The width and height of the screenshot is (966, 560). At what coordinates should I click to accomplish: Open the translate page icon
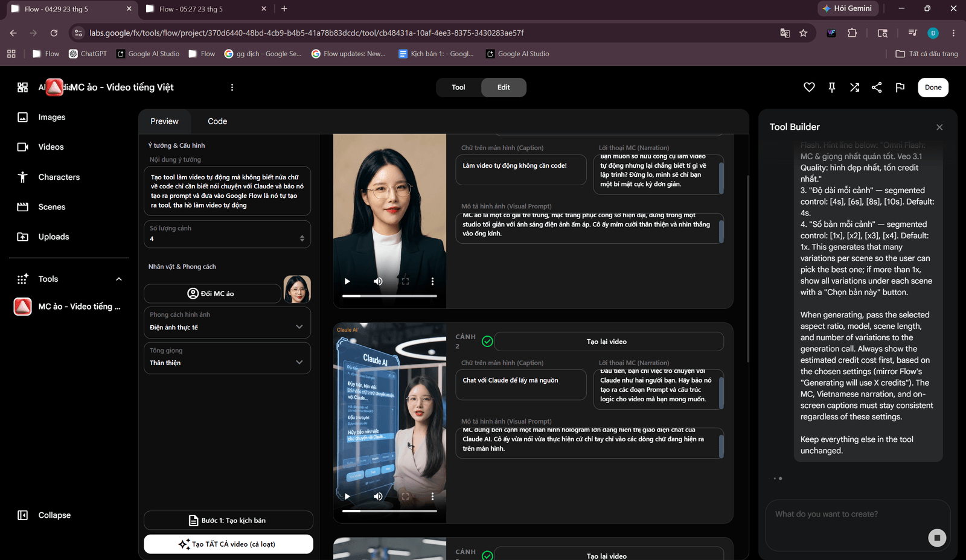click(x=785, y=33)
